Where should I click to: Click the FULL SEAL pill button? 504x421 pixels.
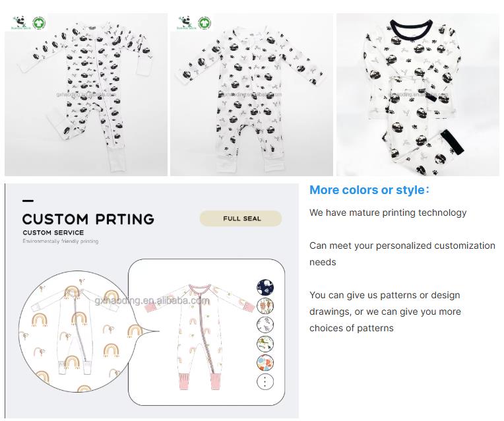click(241, 218)
